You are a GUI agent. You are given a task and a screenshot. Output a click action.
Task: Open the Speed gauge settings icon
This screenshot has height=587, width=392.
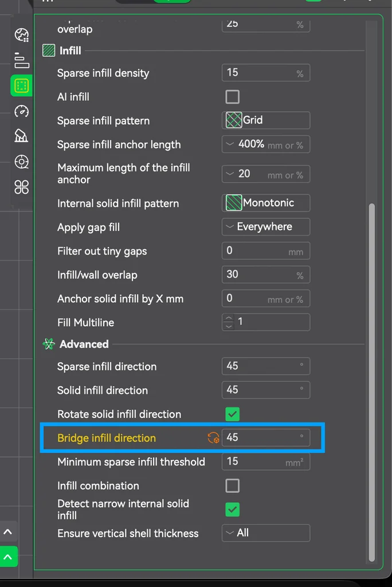21,111
